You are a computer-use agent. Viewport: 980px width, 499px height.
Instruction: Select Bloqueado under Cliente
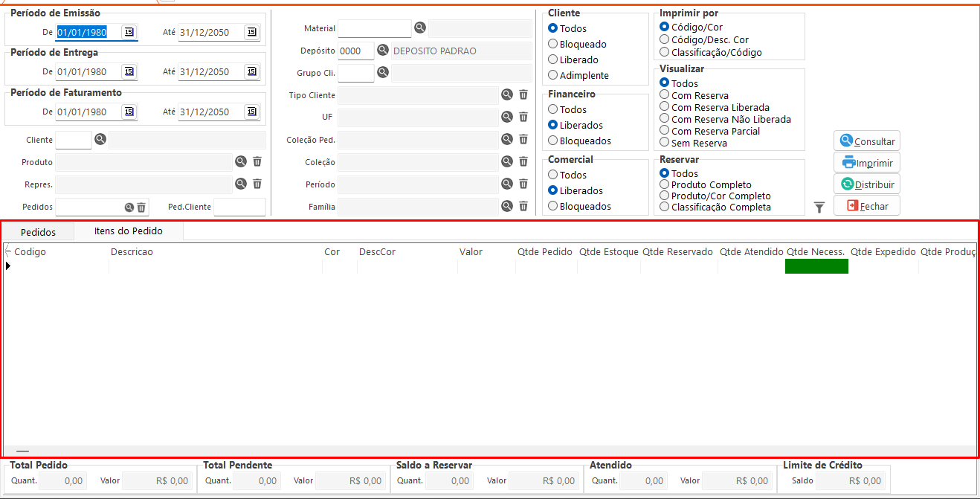[553, 45]
